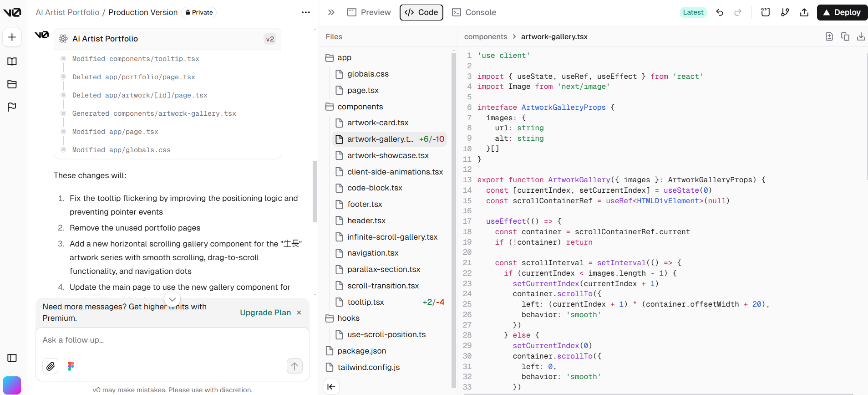868x395 pixels.
Task: Open the AI Artist Portfolio breadcrumb
Action: click(x=67, y=12)
